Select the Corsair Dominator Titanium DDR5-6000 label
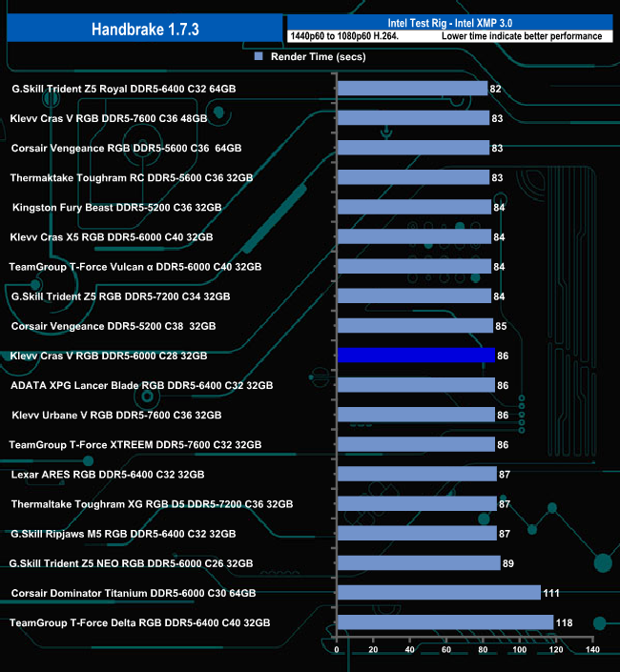Screen dimensions: 620x672 pyautogui.click(x=134, y=593)
